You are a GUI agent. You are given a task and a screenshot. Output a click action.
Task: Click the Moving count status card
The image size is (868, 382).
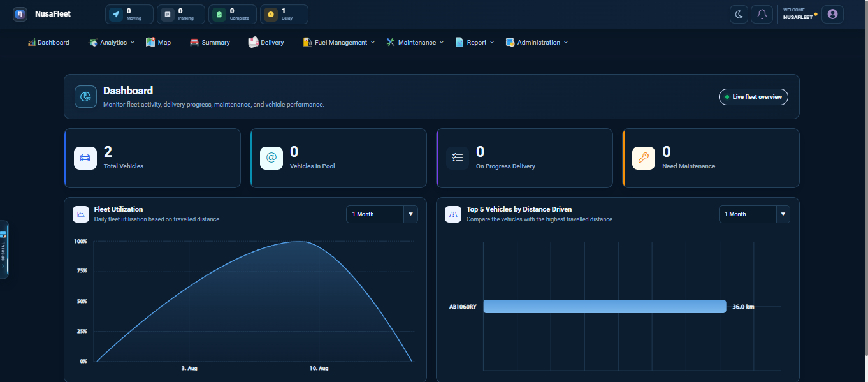pyautogui.click(x=129, y=14)
